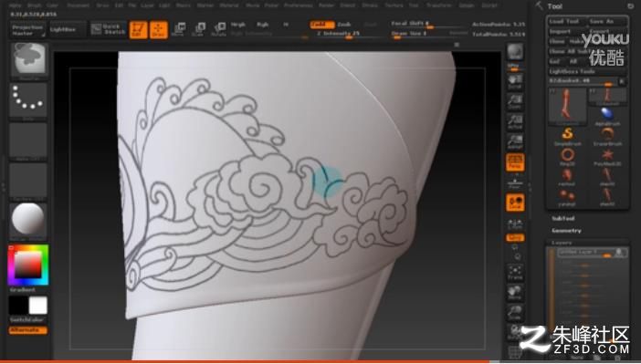The image size is (641, 364).
Task: Select the Rotate transform icon
Action: 219,29
